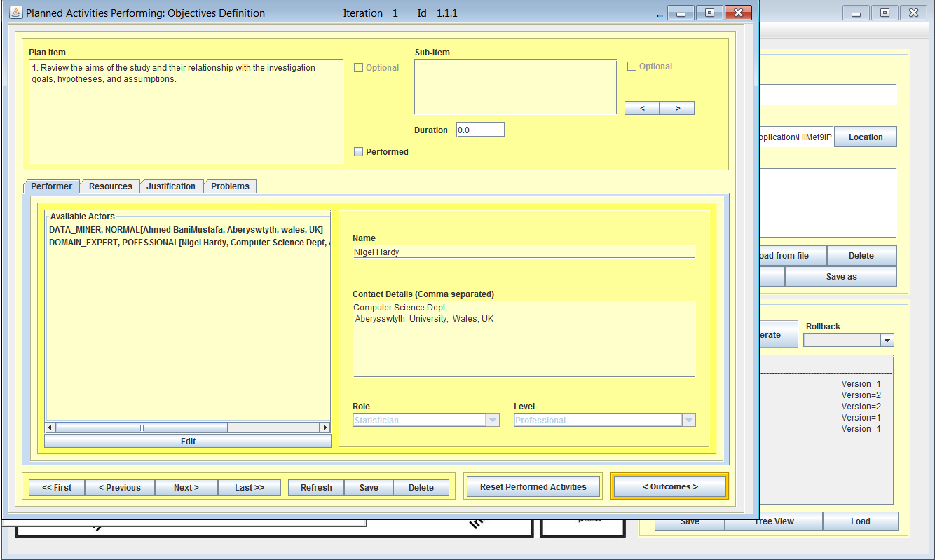Click the Plan Item text area
Screen dimensions: 935x560
tap(186, 111)
